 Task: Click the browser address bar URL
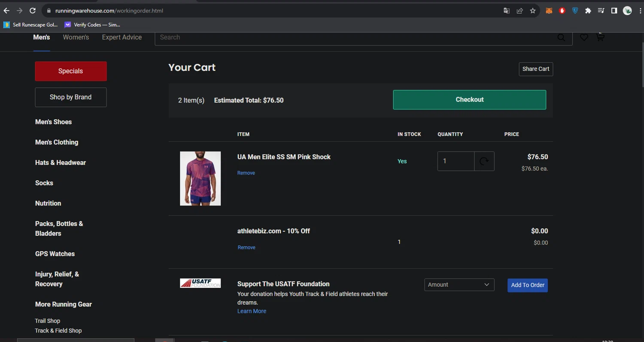point(109,11)
